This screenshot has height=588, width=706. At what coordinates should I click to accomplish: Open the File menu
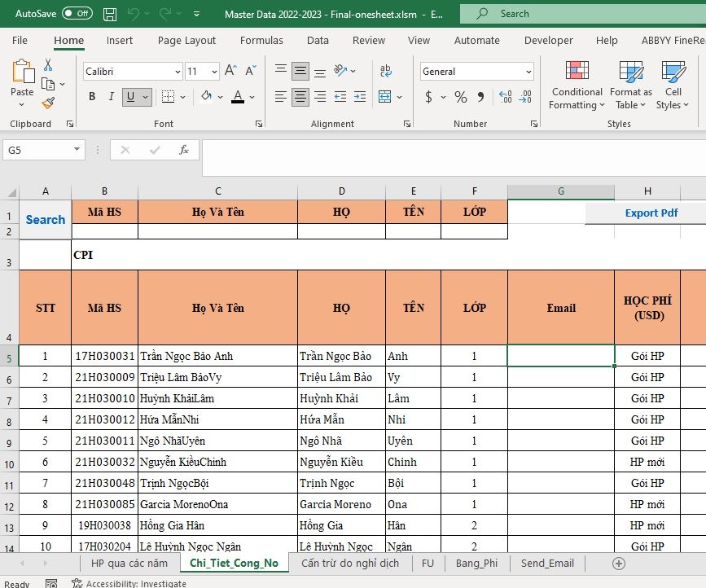[x=20, y=41]
